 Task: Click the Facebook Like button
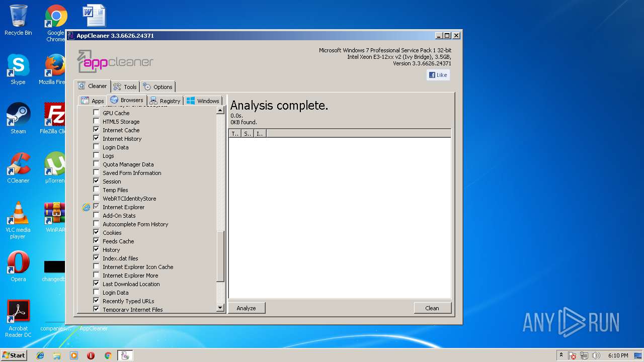(x=438, y=75)
